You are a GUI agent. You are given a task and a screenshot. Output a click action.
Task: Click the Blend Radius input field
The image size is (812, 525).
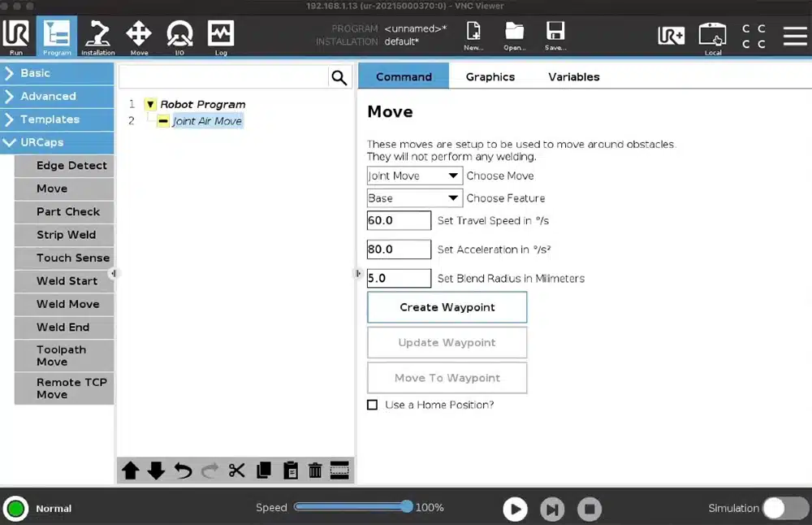pos(399,278)
